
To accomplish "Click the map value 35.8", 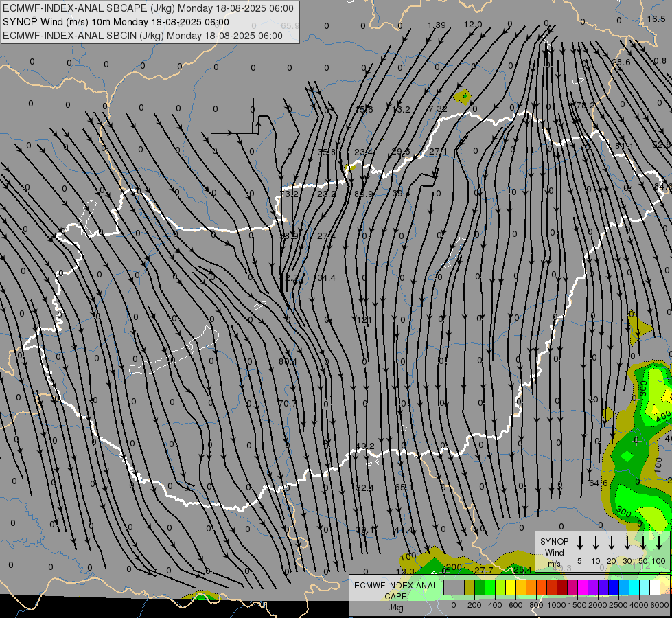I will [327, 152].
